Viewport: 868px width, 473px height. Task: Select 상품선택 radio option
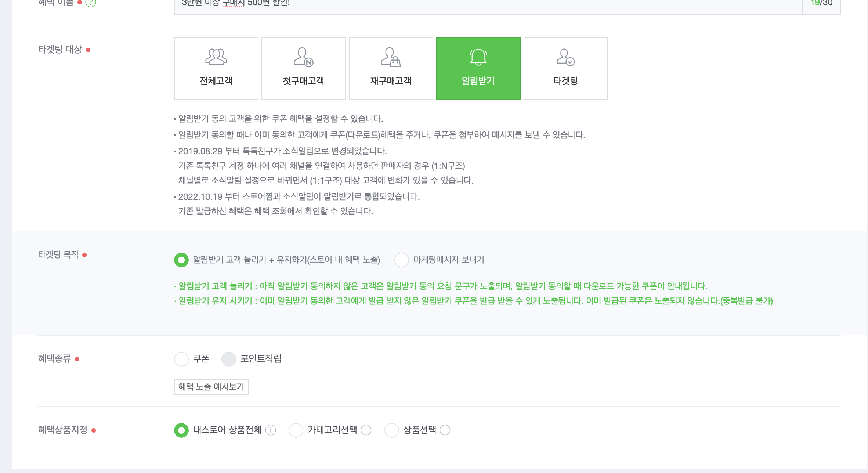(391, 430)
